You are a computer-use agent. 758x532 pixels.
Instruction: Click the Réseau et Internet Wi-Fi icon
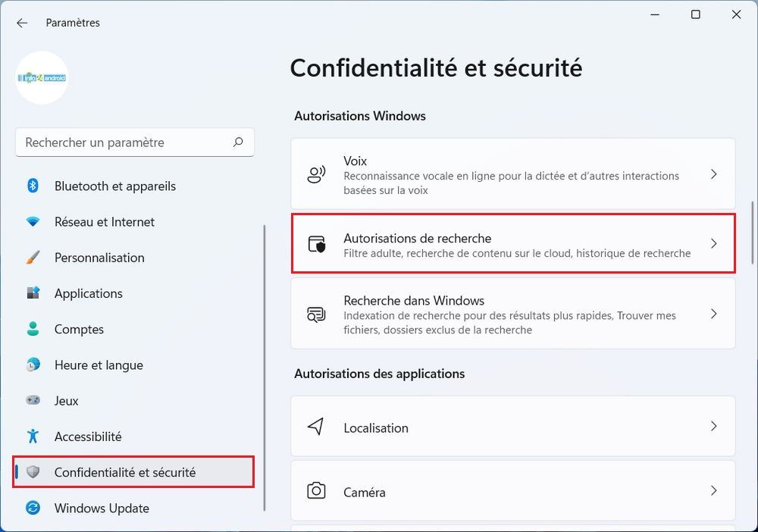click(33, 222)
